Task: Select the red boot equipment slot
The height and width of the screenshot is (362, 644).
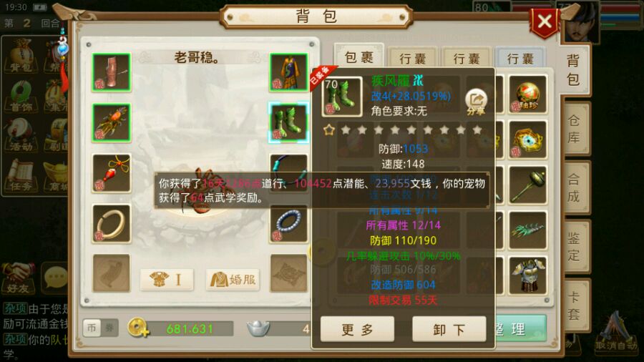Action: 112,72
